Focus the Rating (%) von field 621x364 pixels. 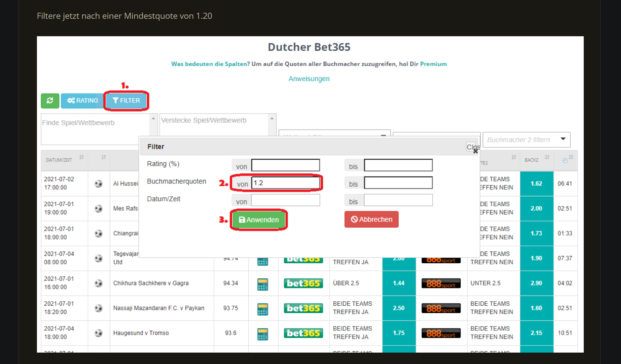286,165
